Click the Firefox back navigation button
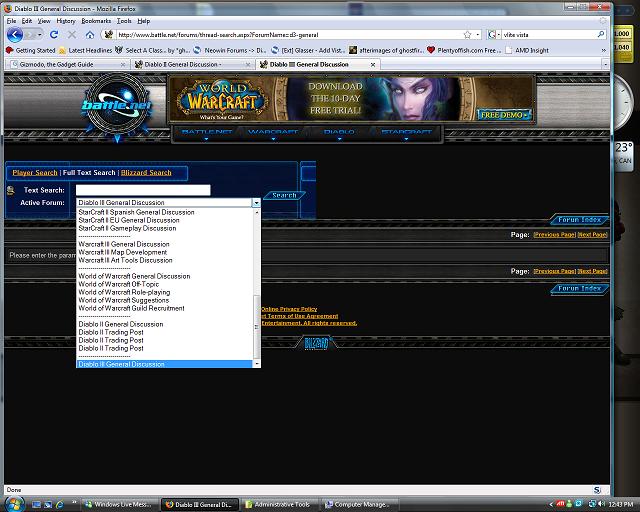The width and height of the screenshot is (640, 512). [x=15, y=34]
